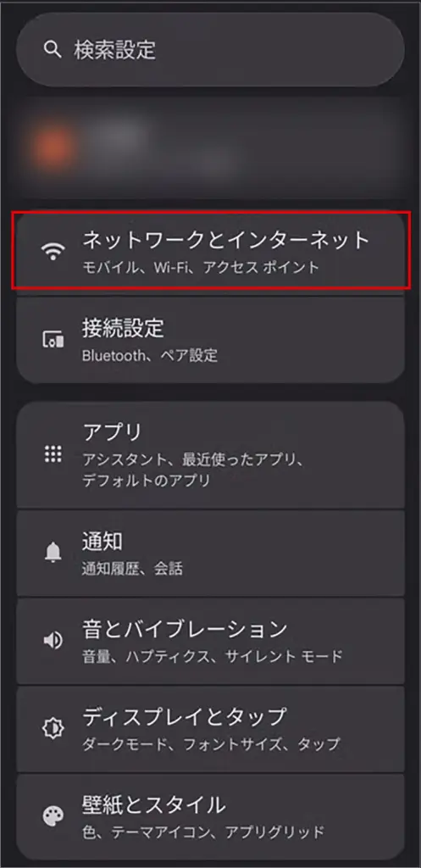The width and height of the screenshot is (421, 868).
Task: Click the notification bell icon
Action: 53,552
